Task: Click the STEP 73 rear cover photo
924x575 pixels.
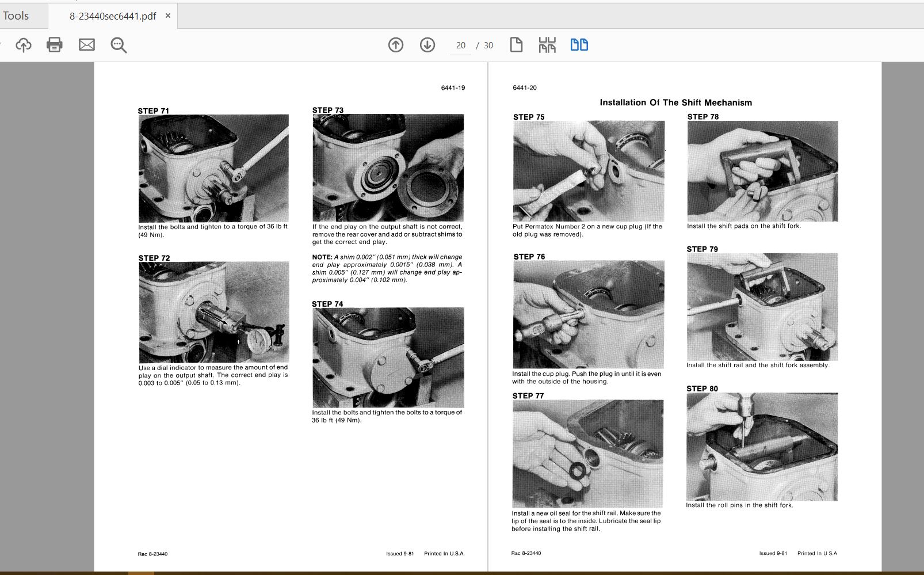Action: pyautogui.click(x=388, y=167)
